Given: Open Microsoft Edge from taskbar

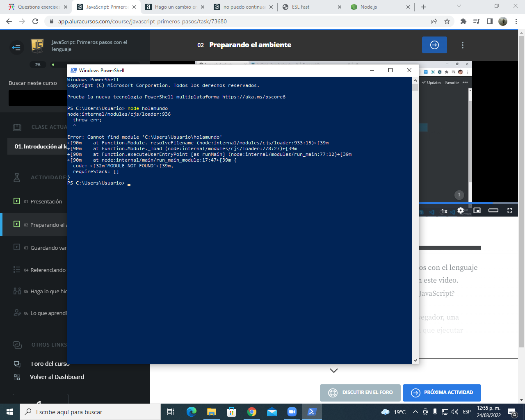Looking at the screenshot, I should tap(191, 412).
